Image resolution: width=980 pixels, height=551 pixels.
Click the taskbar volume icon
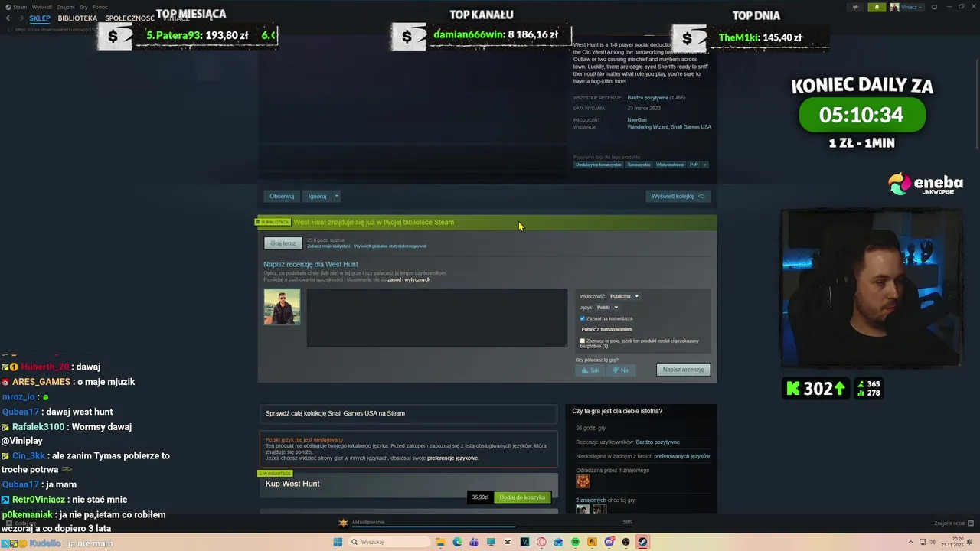click(932, 542)
